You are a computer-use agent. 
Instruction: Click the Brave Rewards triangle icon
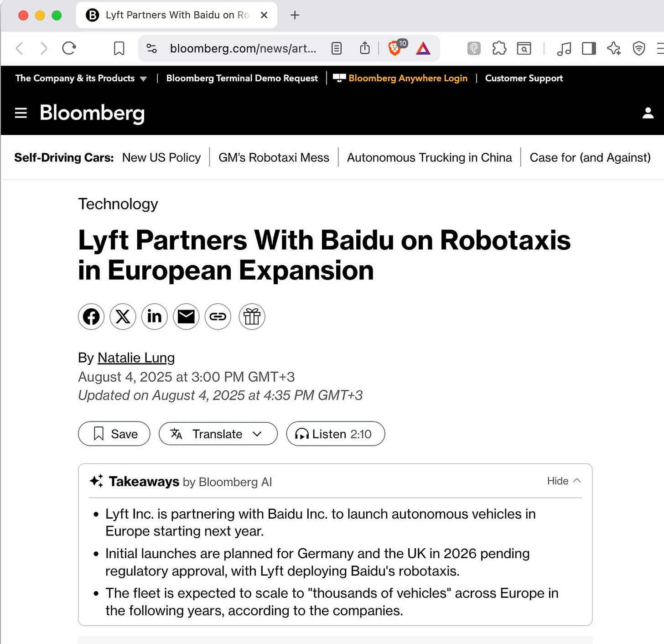(423, 48)
